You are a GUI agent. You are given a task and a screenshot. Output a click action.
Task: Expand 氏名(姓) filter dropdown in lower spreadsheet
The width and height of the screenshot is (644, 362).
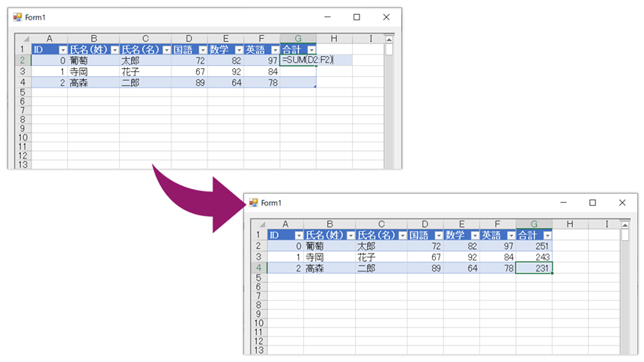click(350, 236)
